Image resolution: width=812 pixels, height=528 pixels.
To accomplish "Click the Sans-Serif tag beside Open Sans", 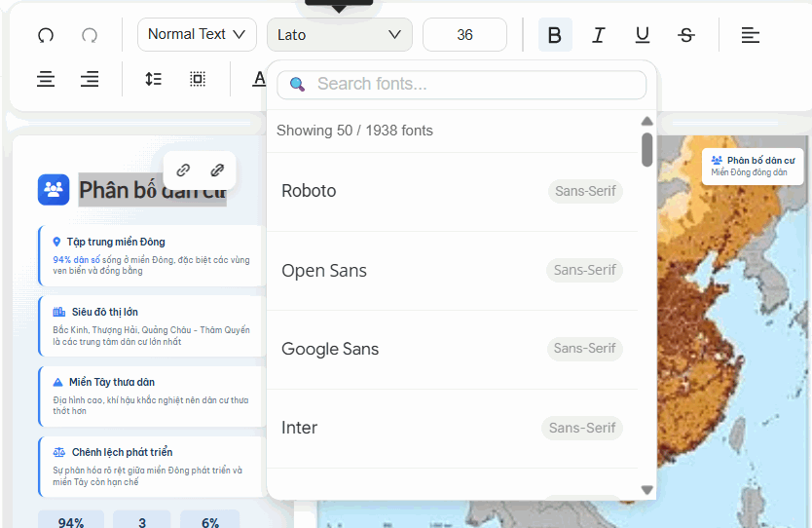I will click(585, 270).
